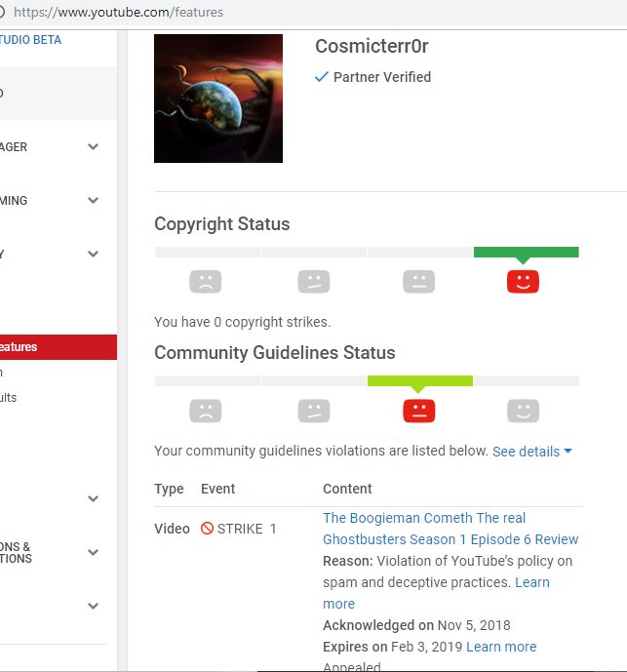
Task: Click the red smiling face under Copyright Status
Action: (x=523, y=282)
